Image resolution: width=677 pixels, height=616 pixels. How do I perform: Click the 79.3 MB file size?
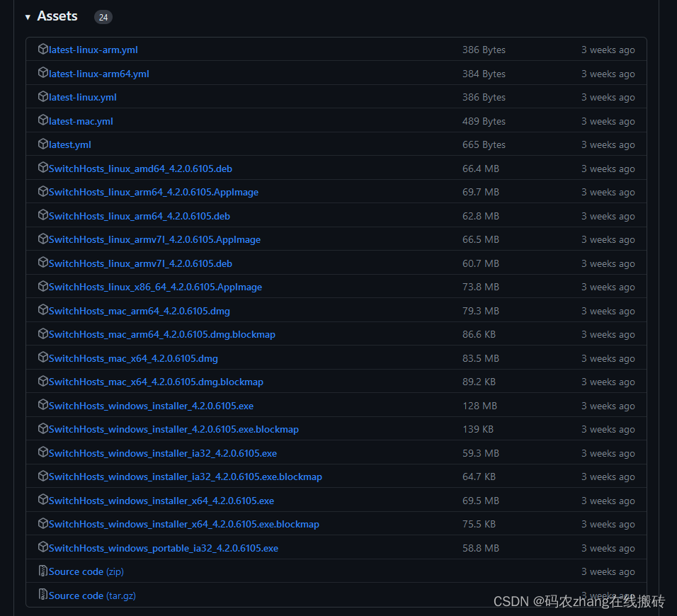pos(481,312)
